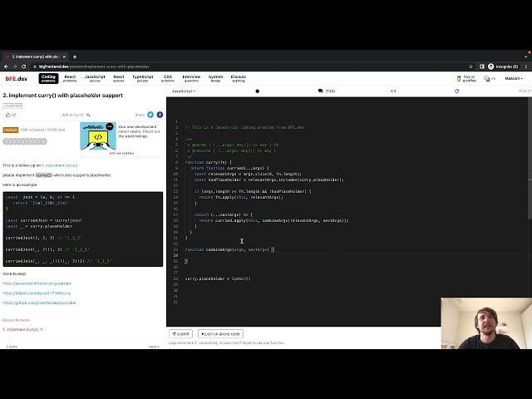Open the browser side panel icon
This screenshot has height=399, width=532.
pos(481,66)
